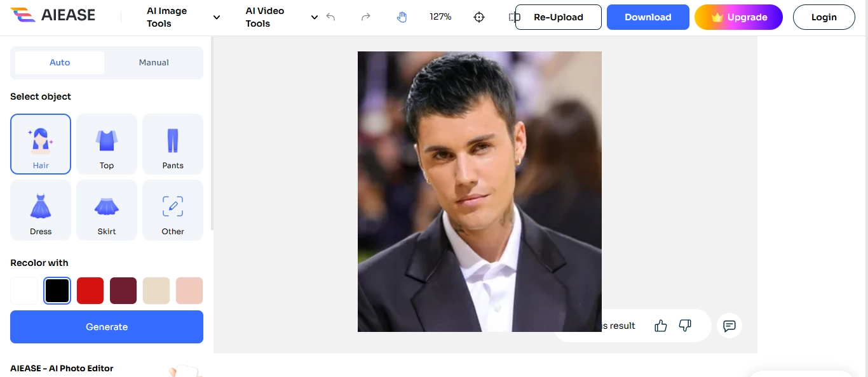Switch to the Auto tab
This screenshot has width=868, height=377.
click(60, 63)
